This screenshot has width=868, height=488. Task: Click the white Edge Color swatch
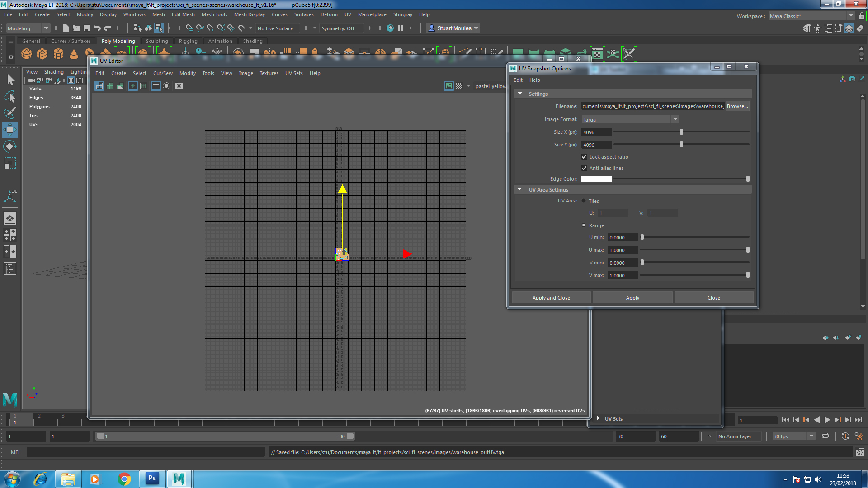point(596,179)
